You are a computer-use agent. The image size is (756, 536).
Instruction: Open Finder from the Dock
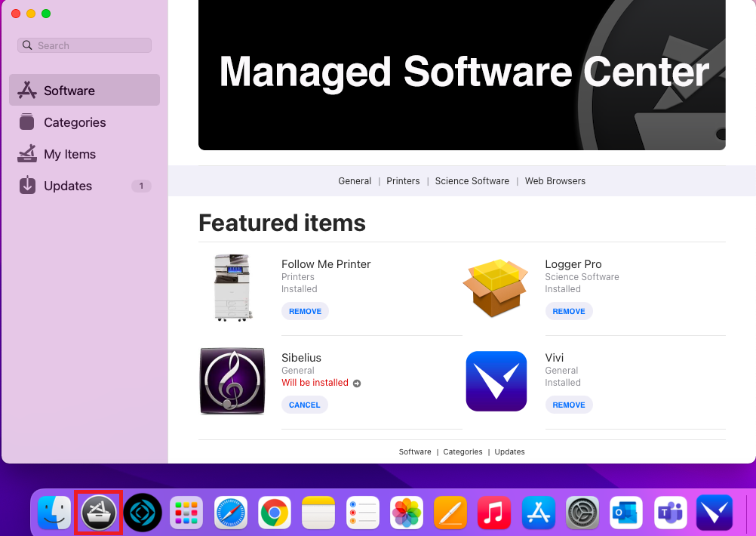point(54,512)
